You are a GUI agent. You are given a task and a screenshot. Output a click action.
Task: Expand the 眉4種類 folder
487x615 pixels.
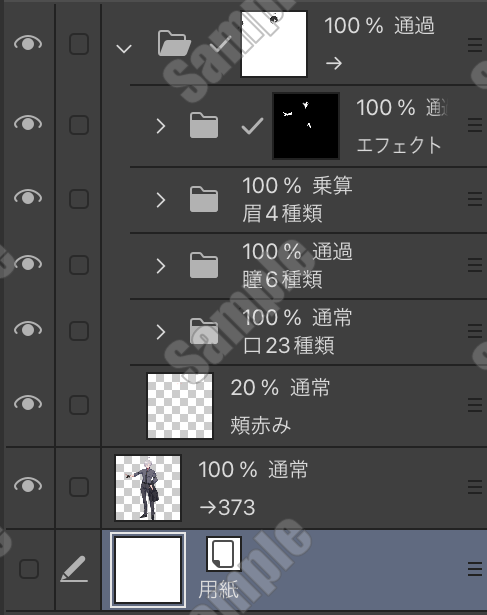coord(160,200)
